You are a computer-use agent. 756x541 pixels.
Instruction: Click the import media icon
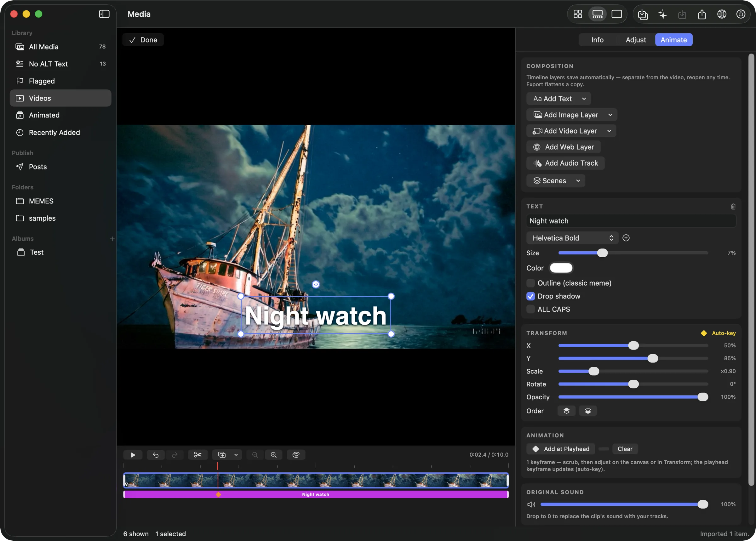pyautogui.click(x=643, y=14)
